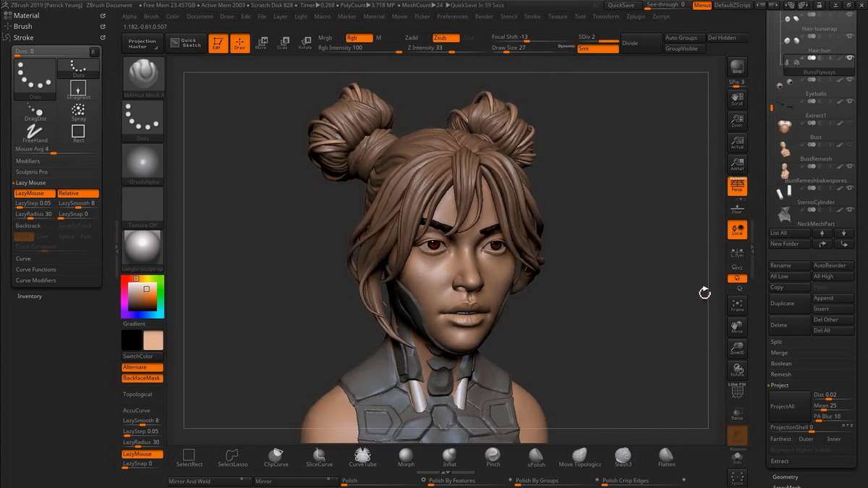Select the ClipCurve brush
Viewport: 868px width, 488px height.
pos(276,458)
